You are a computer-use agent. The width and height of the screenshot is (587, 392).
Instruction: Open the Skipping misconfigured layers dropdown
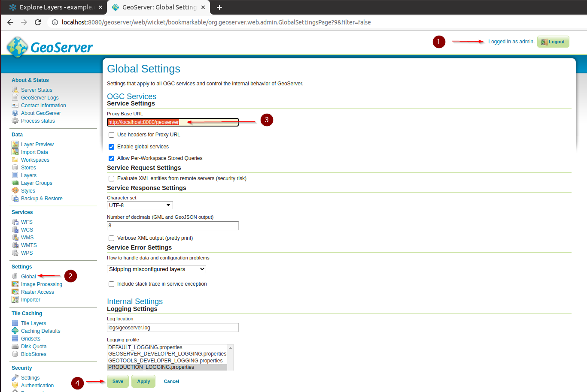(156, 269)
